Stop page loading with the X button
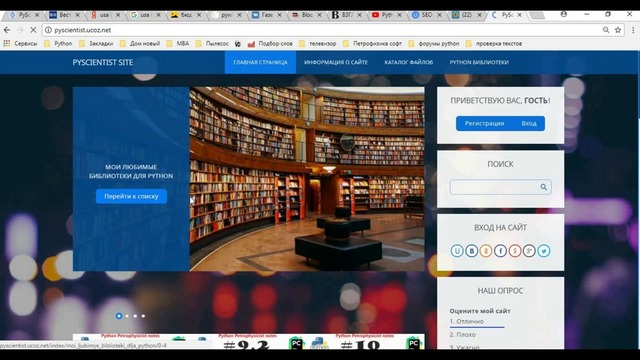This screenshot has width=640, height=360. tap(33, 30)
